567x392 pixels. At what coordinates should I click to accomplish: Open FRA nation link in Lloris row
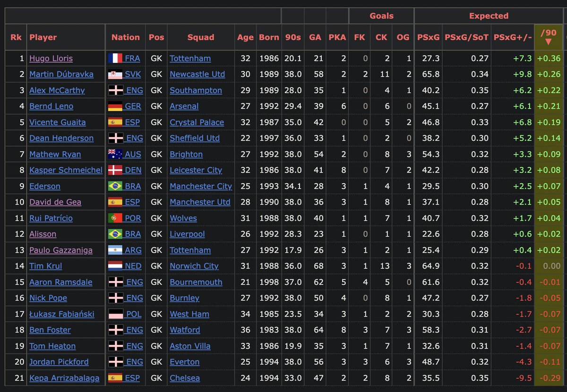[x=132, y=59]
